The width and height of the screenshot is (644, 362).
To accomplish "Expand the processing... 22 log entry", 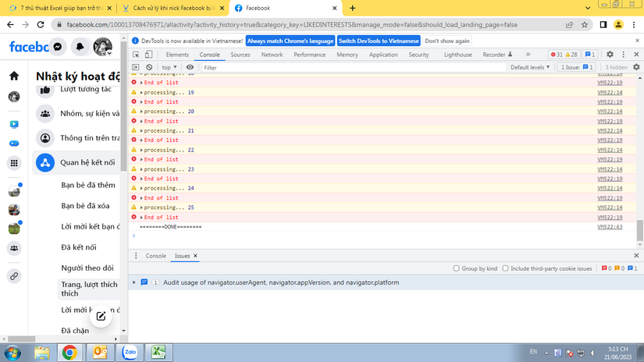I will pos(142,150).
